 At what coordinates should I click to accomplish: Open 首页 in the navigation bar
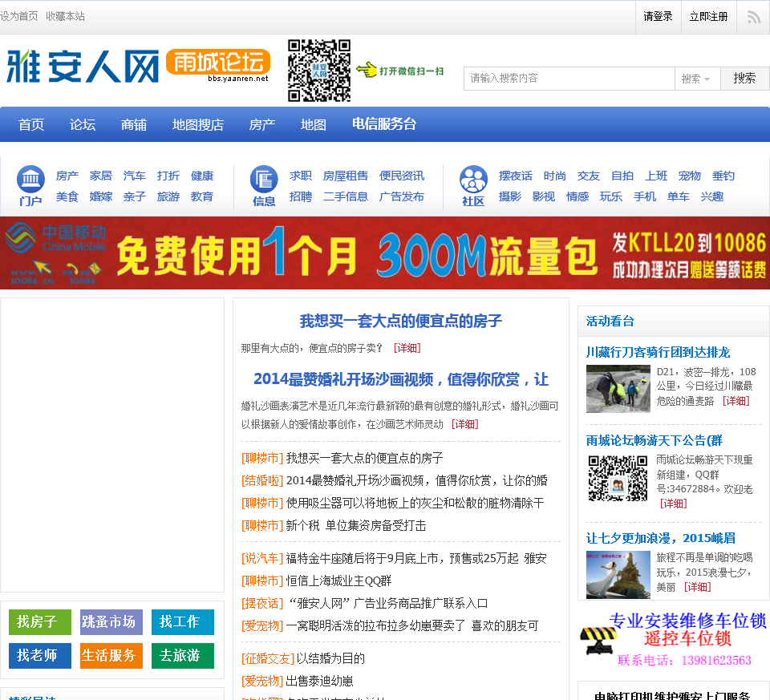point(31,124)
